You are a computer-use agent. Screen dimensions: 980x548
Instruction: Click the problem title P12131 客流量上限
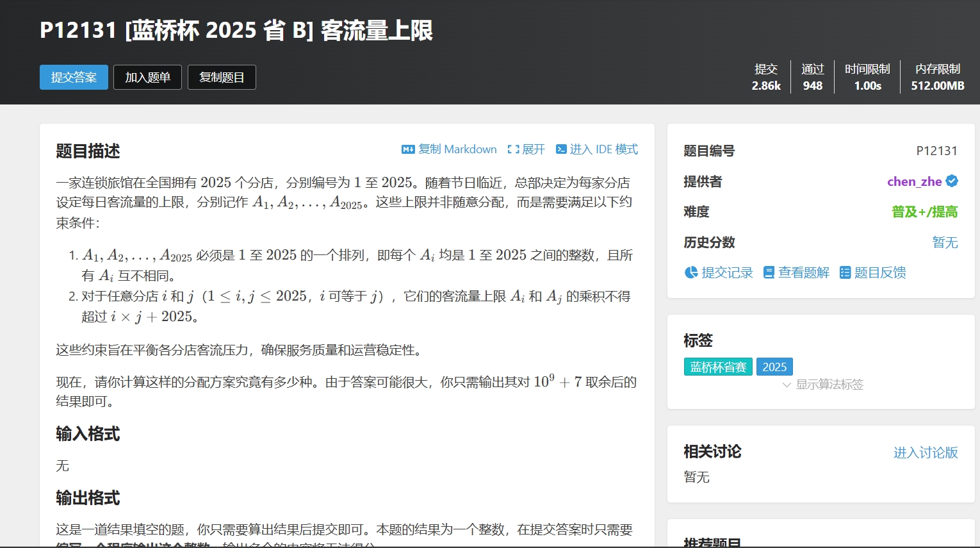[236, 30]
